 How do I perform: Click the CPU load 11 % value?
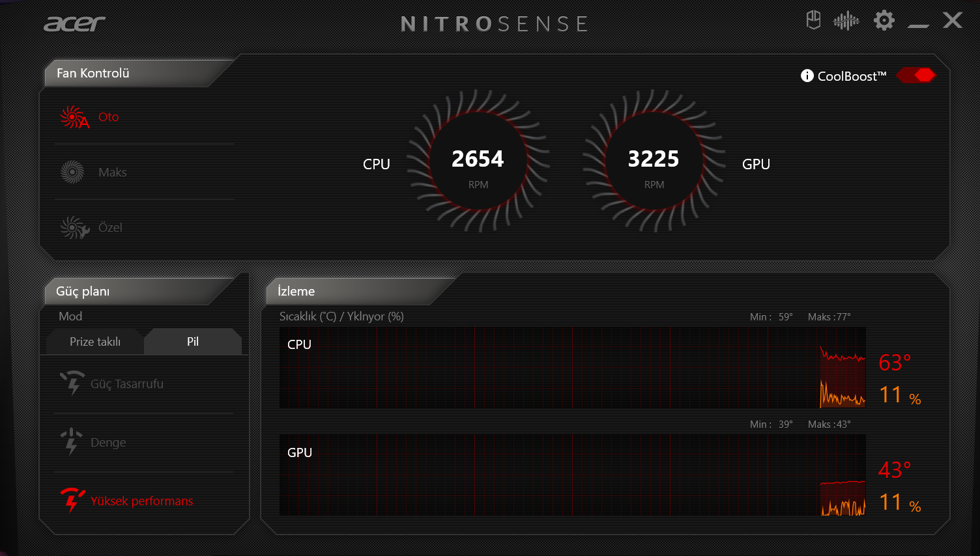900,395
